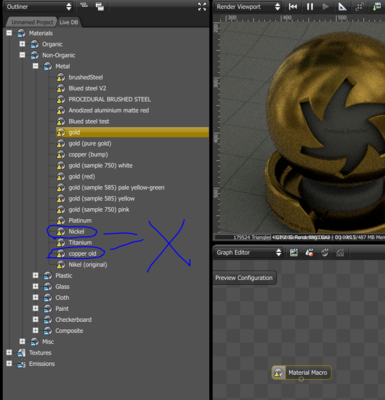Expand the Textures tree node
385x400 pixels.
pyautogui.click(x=9, y=352)
